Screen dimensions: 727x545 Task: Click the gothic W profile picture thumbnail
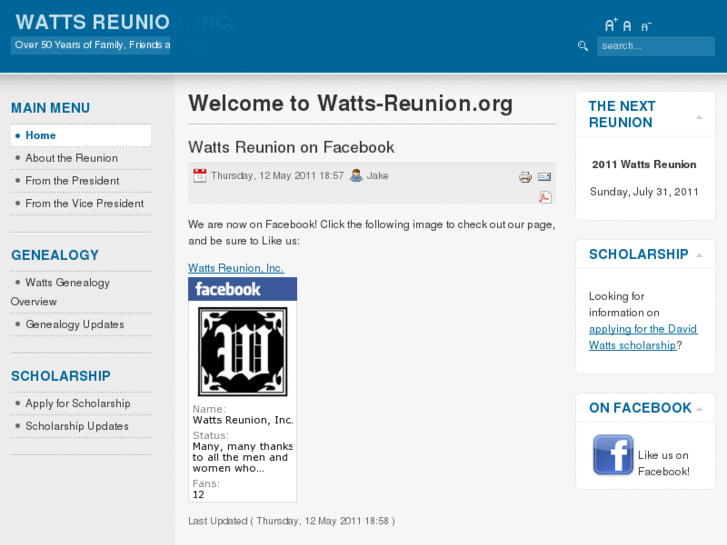click(242, 352)
